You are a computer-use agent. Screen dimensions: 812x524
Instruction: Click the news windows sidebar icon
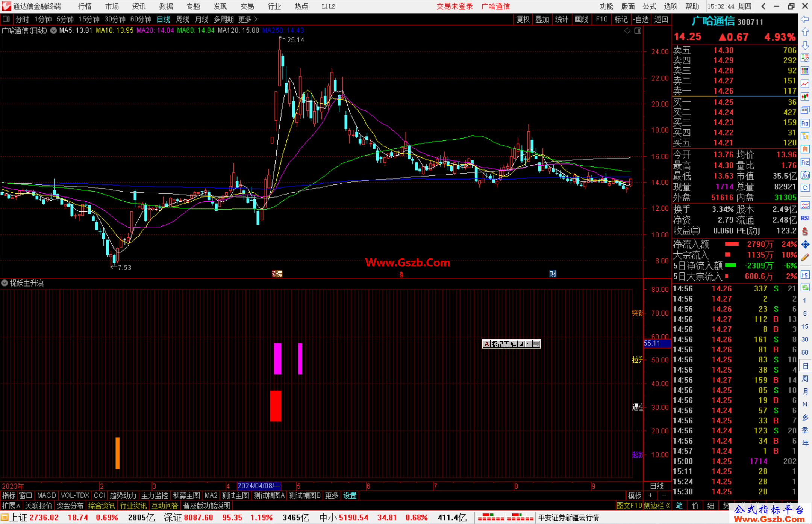[805, 110]
